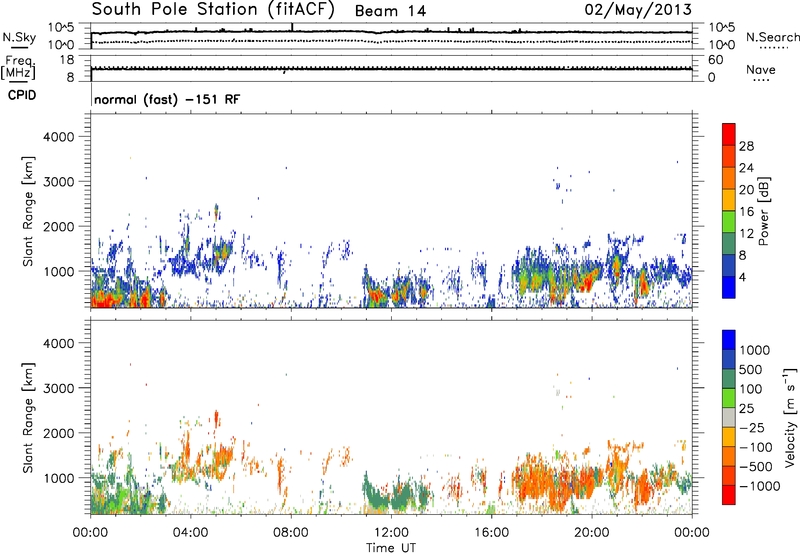
Task: Click the final '00:00' label ending the time axis
Action: pos(692,533)
